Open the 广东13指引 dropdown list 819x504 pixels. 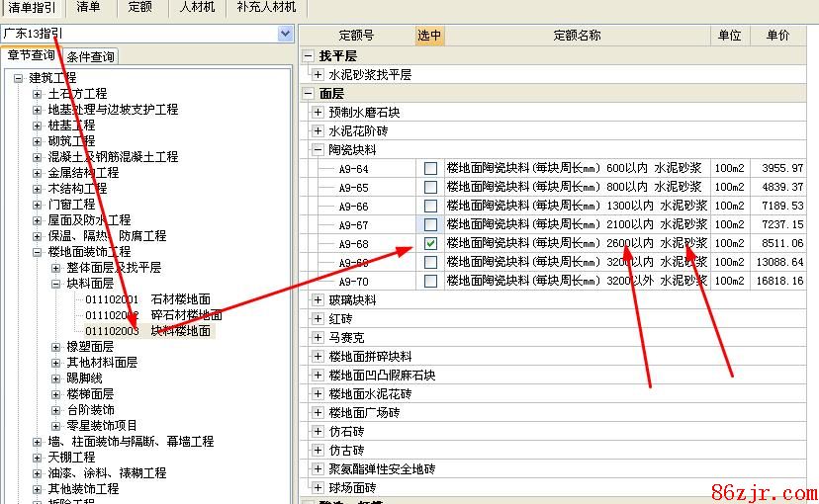pos(286,34)
